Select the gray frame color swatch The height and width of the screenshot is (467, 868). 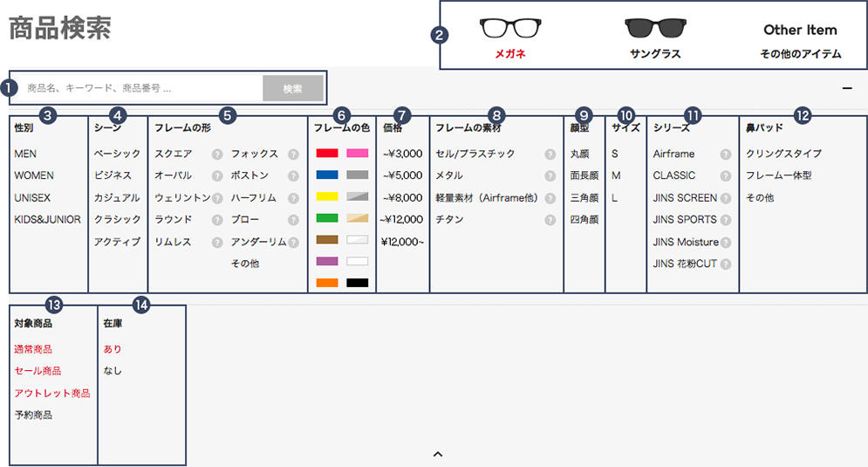358,175
